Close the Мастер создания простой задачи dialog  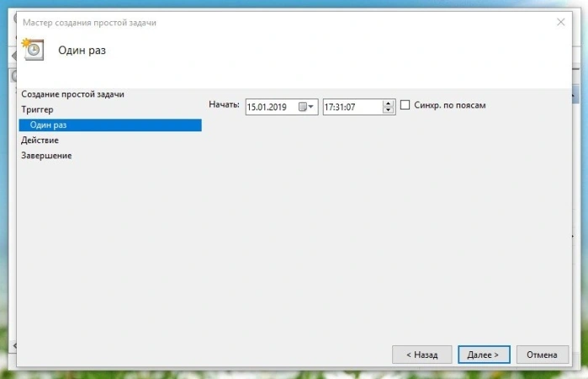click(560, 22)
